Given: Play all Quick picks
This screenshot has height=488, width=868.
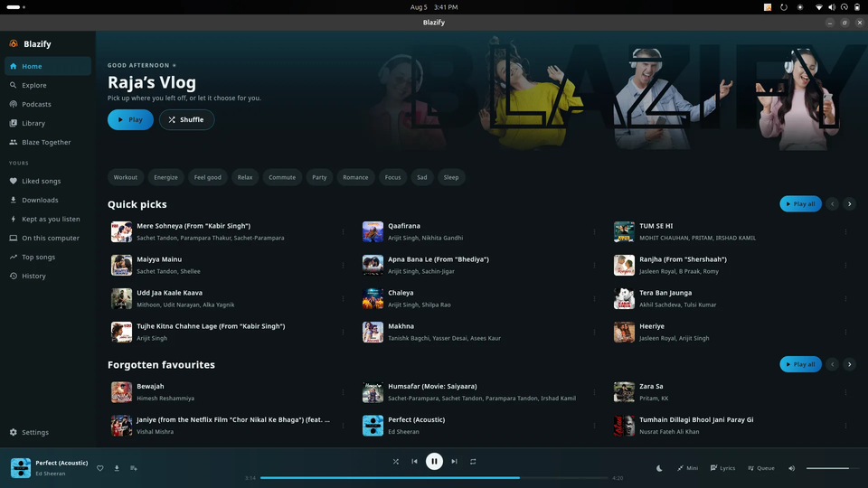Looking at the screenshot, I should pyautogui.click(x=800, y=203).
